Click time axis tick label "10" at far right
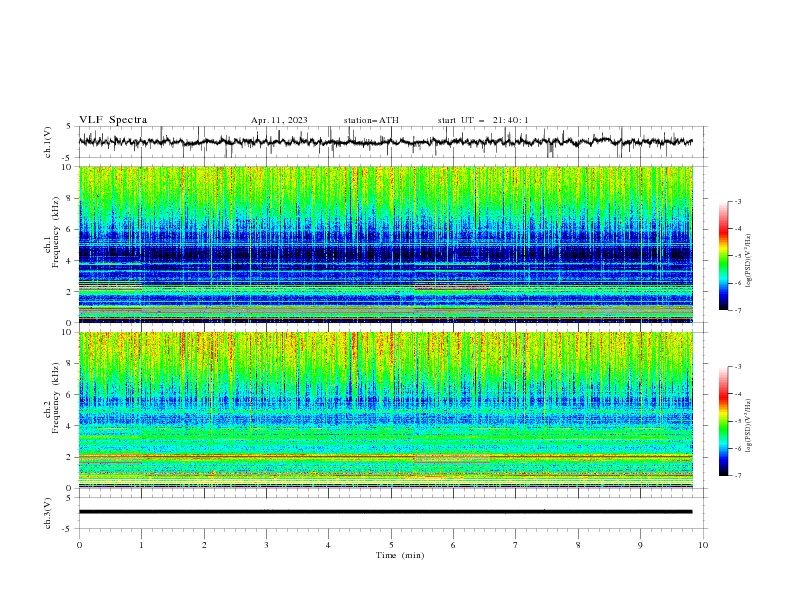Screen dimensions: 792x612 tap(703, 545)
